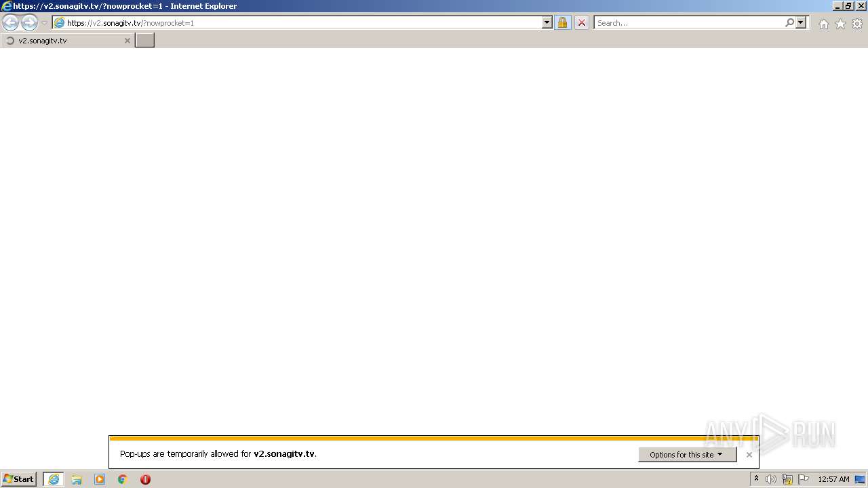Image resolution: width=868 pixels, height=488 pixels.
Task: Click the Show desktop button
Action: (860, 479)
